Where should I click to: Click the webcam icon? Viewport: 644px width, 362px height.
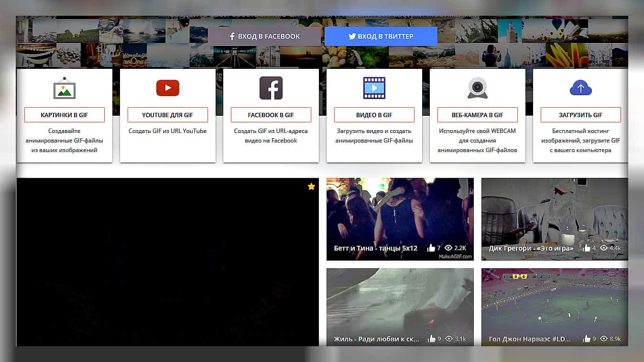(x=477, y=88)
